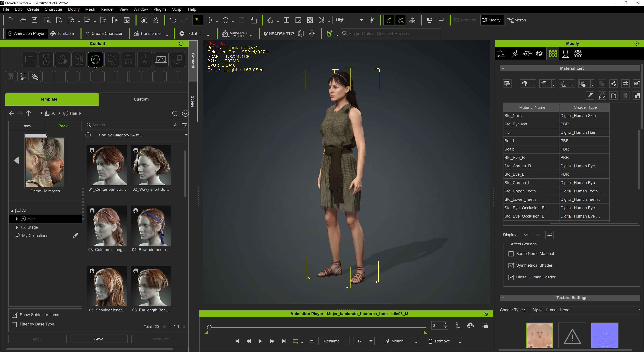Toggle Digital Human Shader checkbox

(x=511, y=277)
